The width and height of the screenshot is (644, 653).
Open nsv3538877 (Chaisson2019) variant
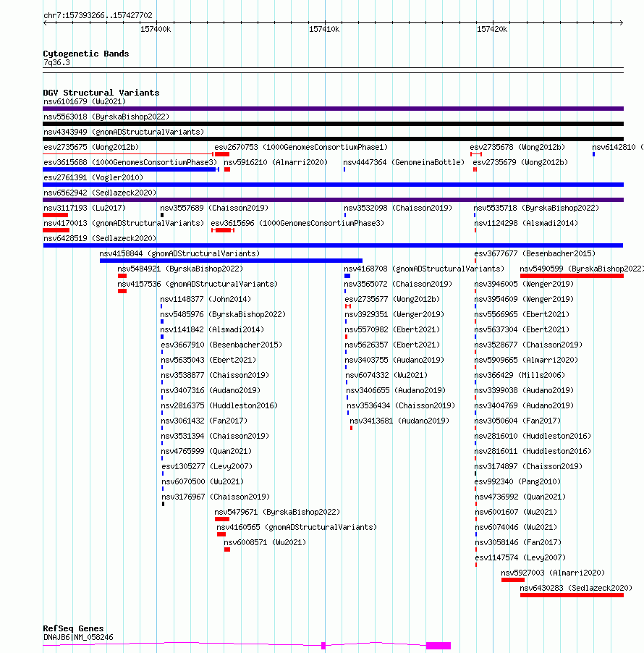(x=215, y=375)
